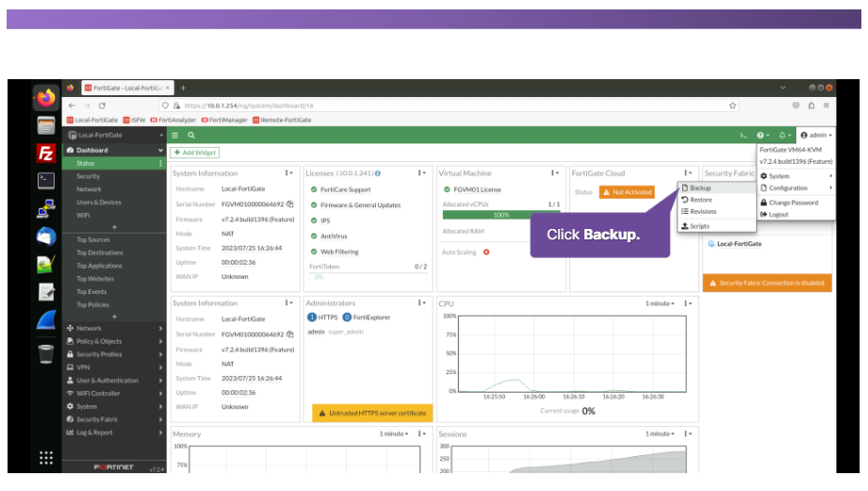Open FortiGate search icon
This screenshot has height=491, width=868.
tap(191, 135)
